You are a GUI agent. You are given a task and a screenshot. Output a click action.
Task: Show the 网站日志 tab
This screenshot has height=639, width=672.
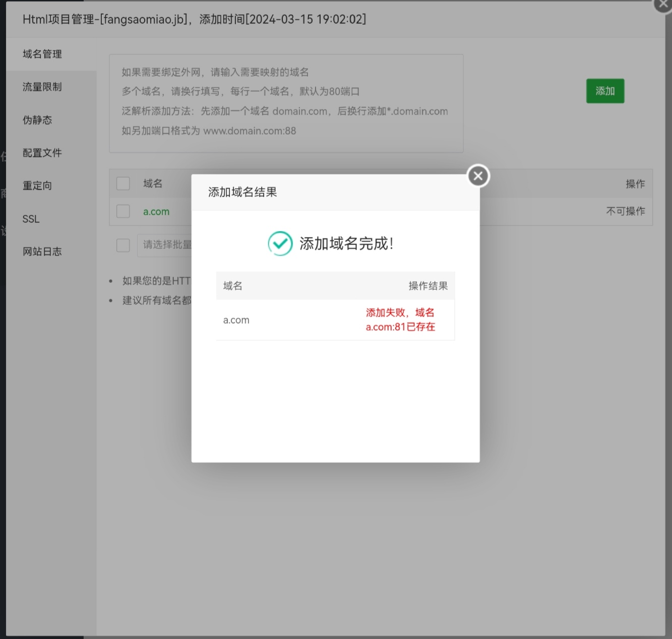tap(51, 251)
